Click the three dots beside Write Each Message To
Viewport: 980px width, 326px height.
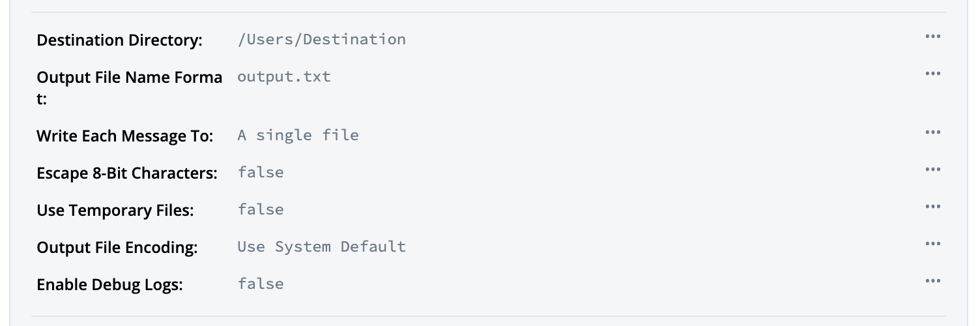coord(932,132)
